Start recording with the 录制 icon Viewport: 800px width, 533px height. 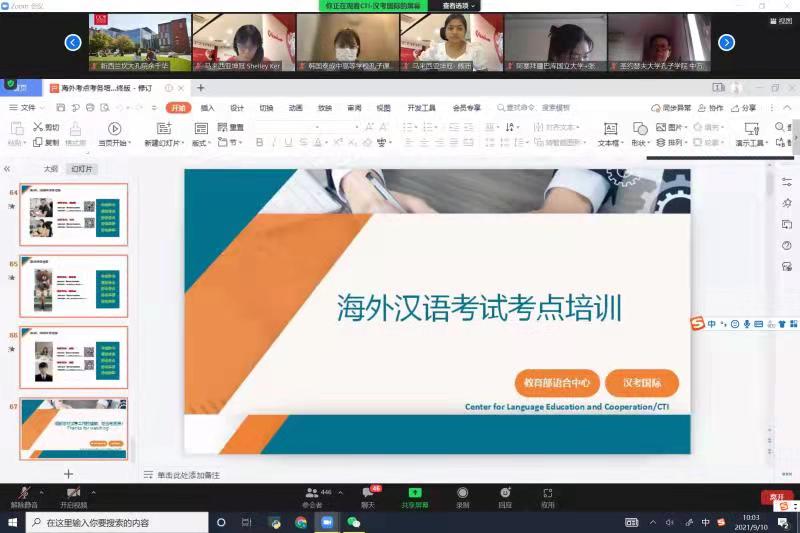tap(462, 494)
